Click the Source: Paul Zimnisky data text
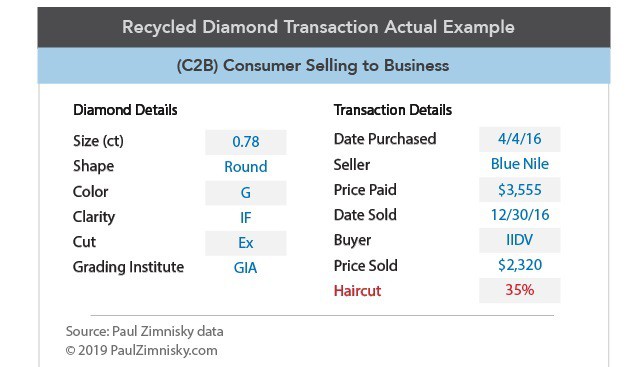Viewport: 643px width, 367px height. pos(144,331)
